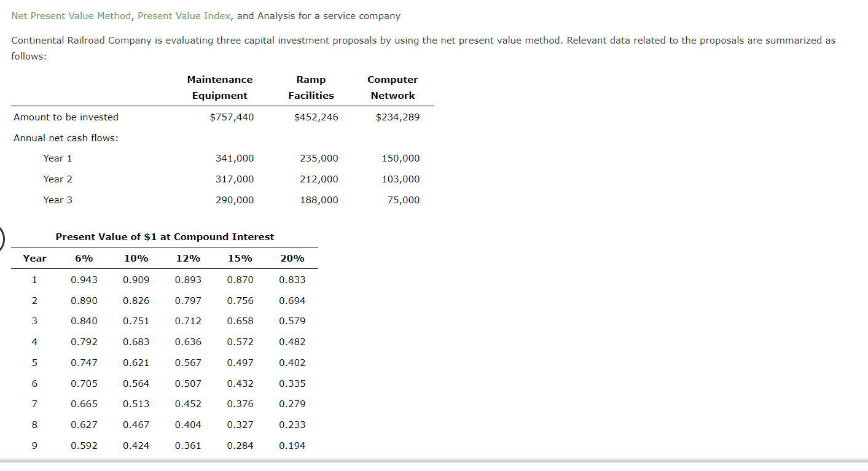The height and width of the screenshot is (471, 868).
Task: Click the 103,000 cash flow value
Action: [x=401, y=179]
